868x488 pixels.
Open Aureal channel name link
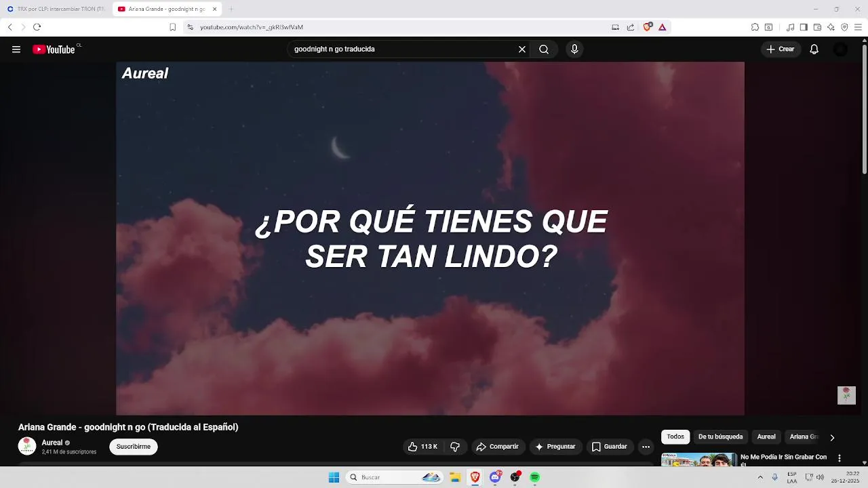tap(52, 443)
